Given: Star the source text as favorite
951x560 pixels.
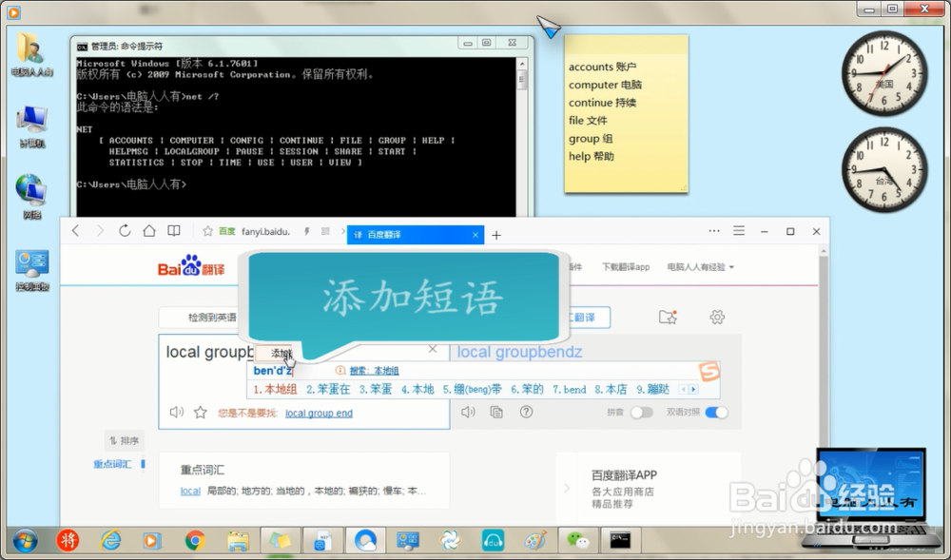Looking at the screenshot, I should click(200, 412).
